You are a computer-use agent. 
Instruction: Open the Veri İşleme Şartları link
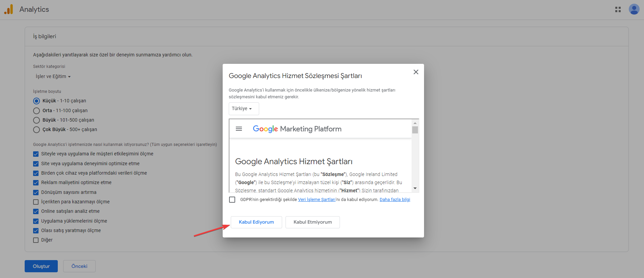pyautogui.click(x=317, y=200)
